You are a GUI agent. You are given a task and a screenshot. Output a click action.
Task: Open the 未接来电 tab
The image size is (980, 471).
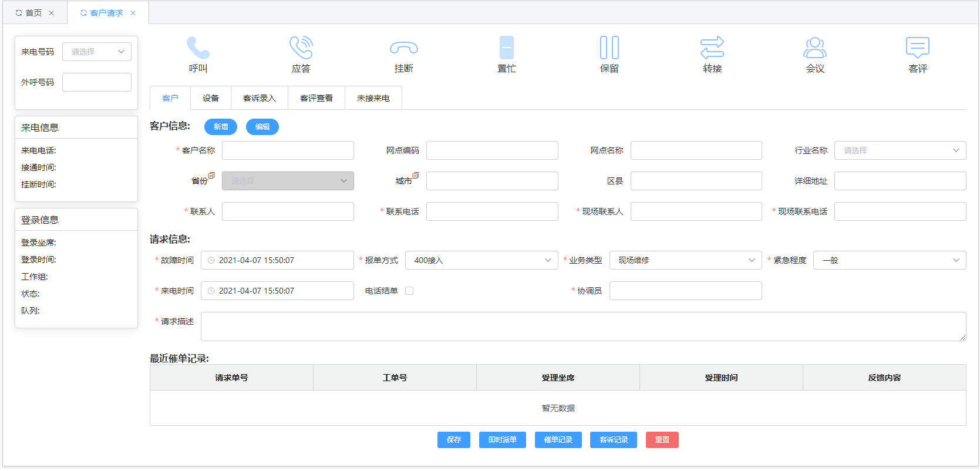click(373, 98)
